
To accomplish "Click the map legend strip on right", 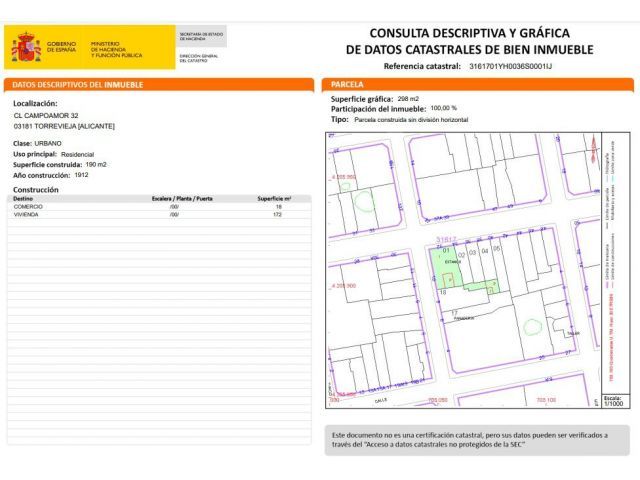I will [x=616, y=263].
